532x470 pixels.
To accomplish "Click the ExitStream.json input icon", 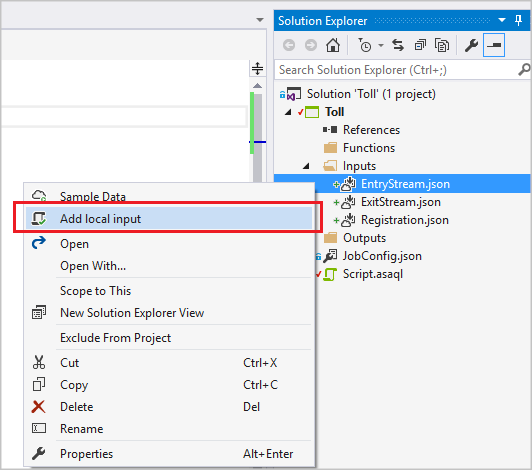I will pyautogui.click(x=348, y=202).
